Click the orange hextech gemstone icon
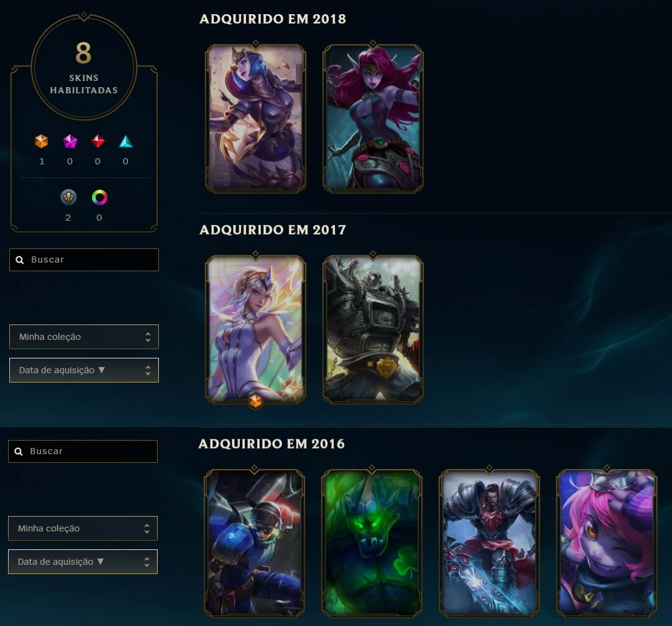The height and width of the screenshot is (626, 672). pos(41,141)
